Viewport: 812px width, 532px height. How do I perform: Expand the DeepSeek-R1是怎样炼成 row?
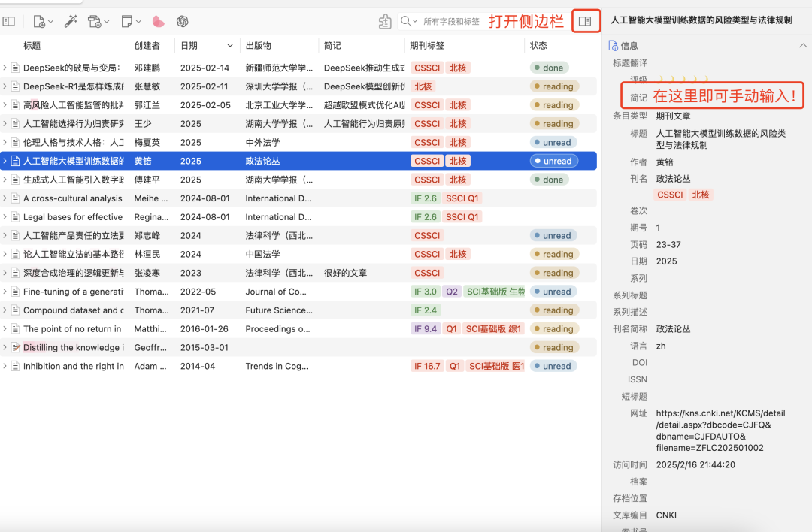(x=5, y=86)
